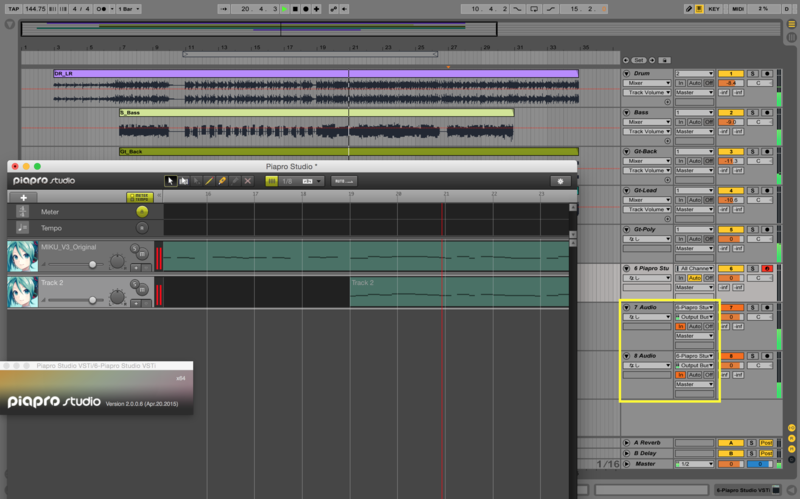Click the TAP tempo button
This screenshot has height=499, width=800.
coord(14,9)
